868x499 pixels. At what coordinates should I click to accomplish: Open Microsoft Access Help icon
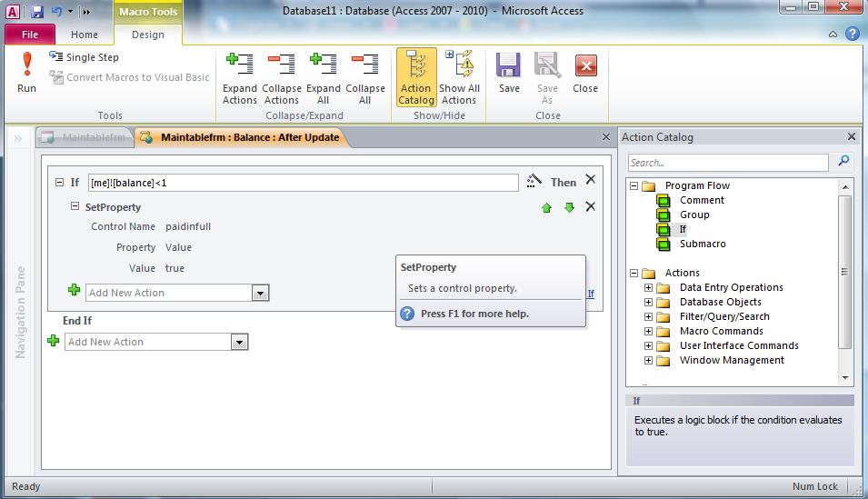click(x=853, y=34)
